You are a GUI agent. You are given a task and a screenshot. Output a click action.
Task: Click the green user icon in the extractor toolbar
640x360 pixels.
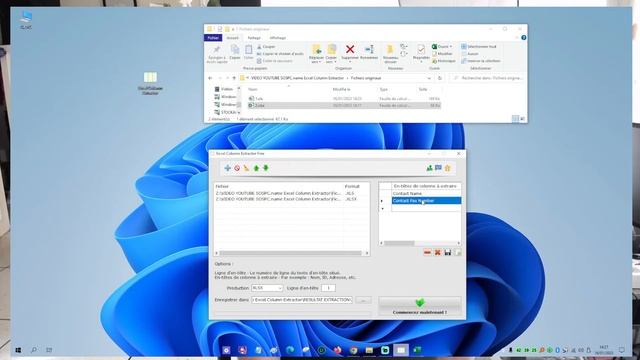429,168
